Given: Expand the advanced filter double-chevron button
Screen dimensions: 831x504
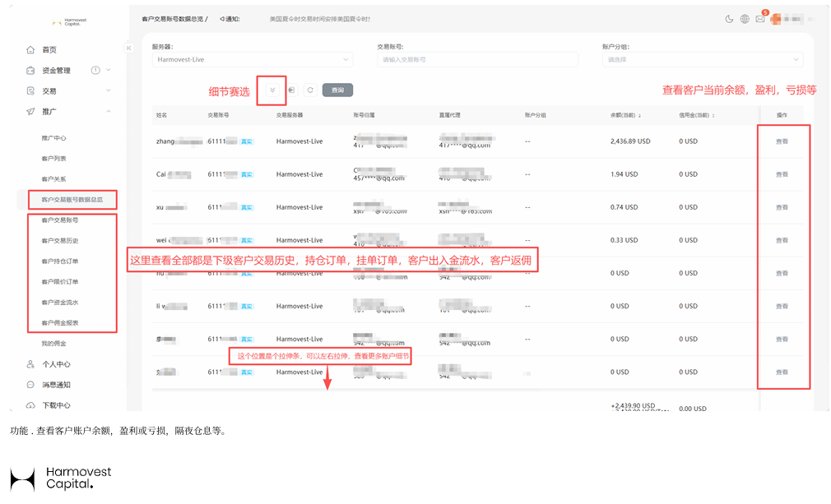Looking at the screenshot, I should coord(272,90).
